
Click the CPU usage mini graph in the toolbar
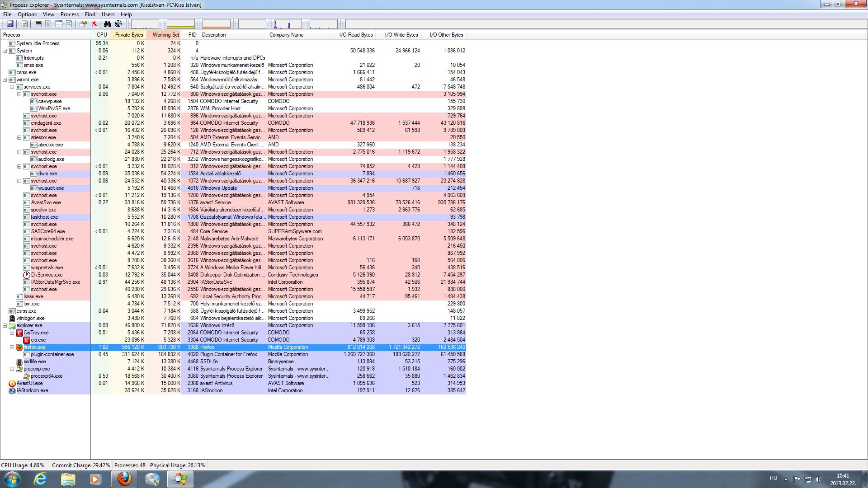(x=145, y=24)
